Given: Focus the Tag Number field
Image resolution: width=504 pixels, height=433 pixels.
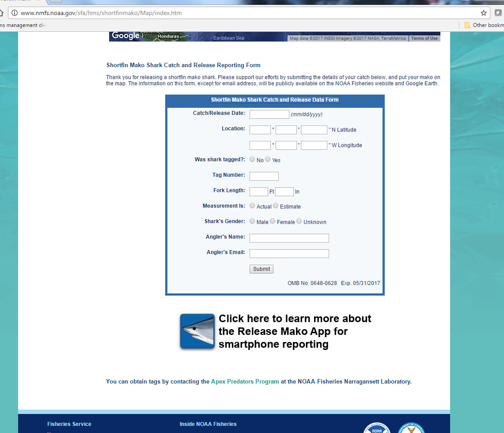Looking at the screenshot, I should point(264,176).
